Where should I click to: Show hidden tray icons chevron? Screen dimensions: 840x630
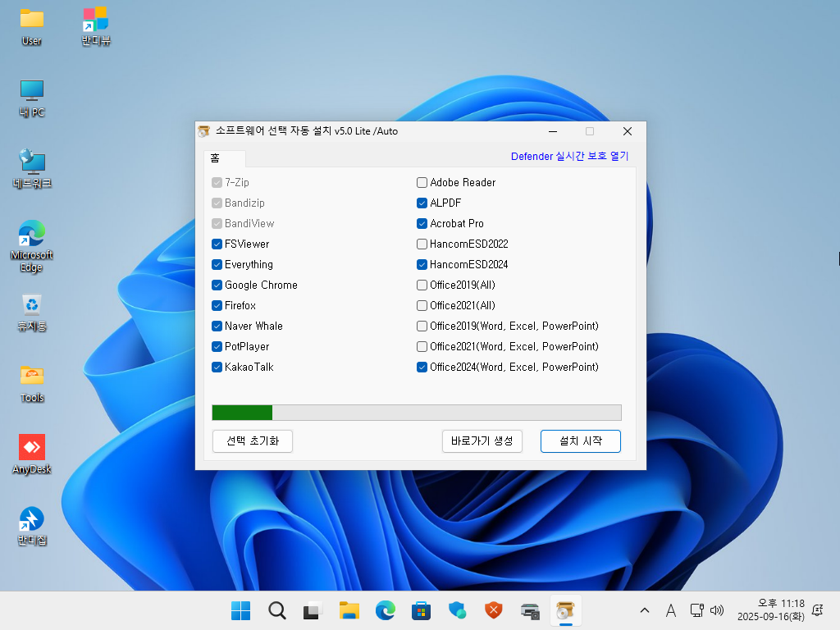click(645, 610)
